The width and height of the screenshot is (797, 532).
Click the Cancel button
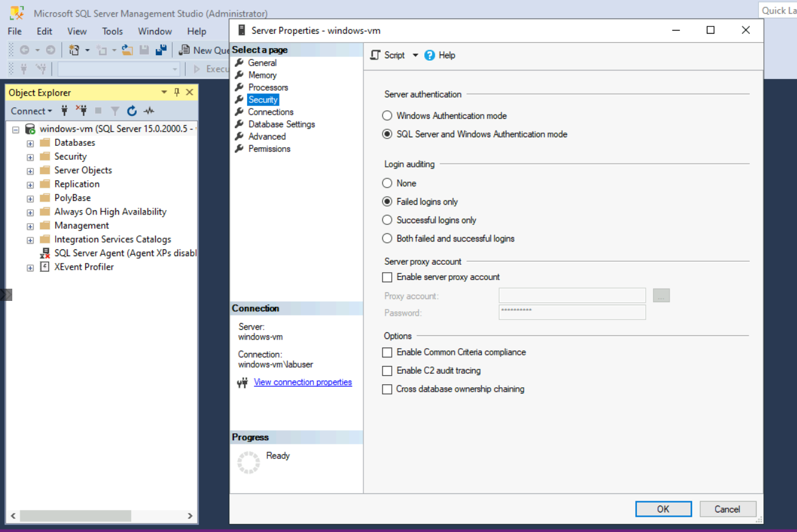pos(727,509)
